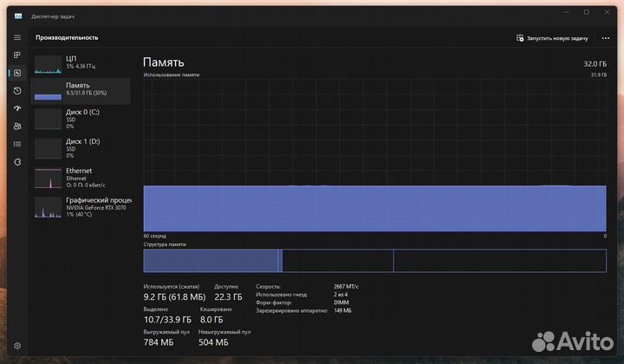
Task: Maximize the Task Manager window
Action: (586, 12)
